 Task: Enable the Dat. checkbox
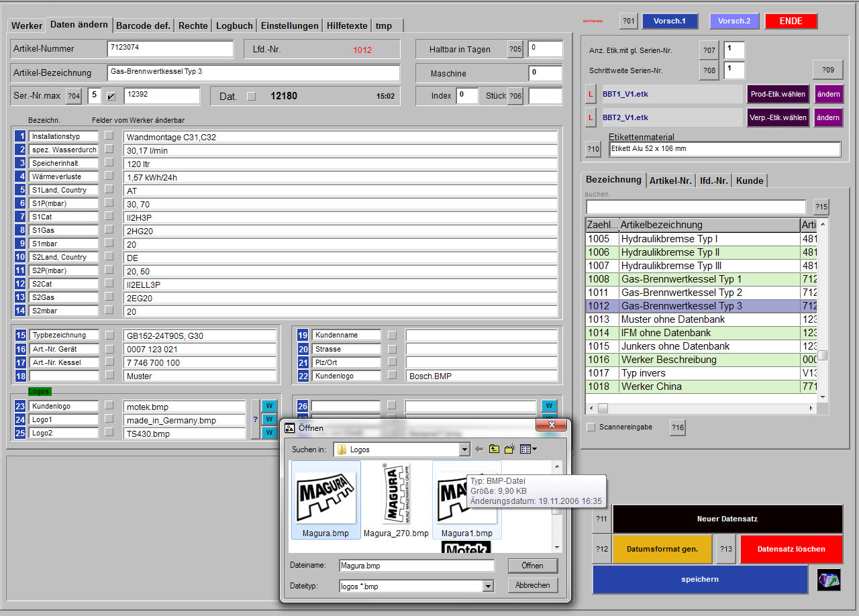coord(252,97)
